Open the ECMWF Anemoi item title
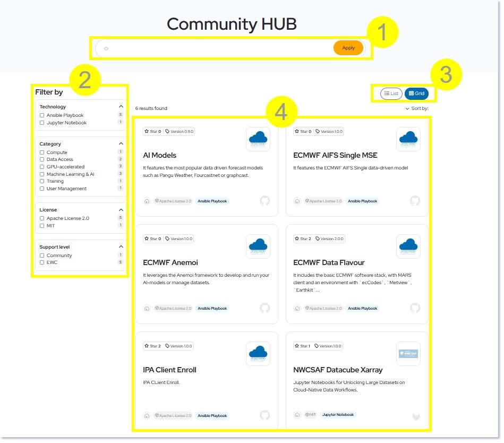This screenshot has height=443, width=504. click(x=170, y=263)
